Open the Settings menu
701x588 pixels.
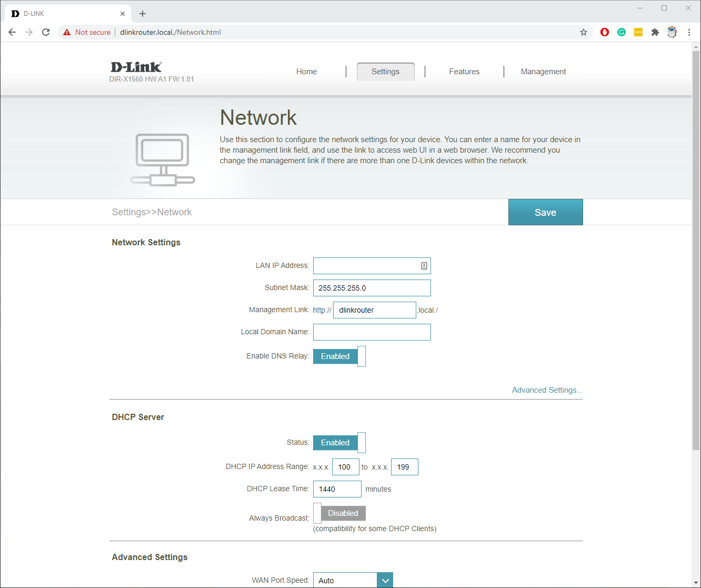(x=386, y=72)
